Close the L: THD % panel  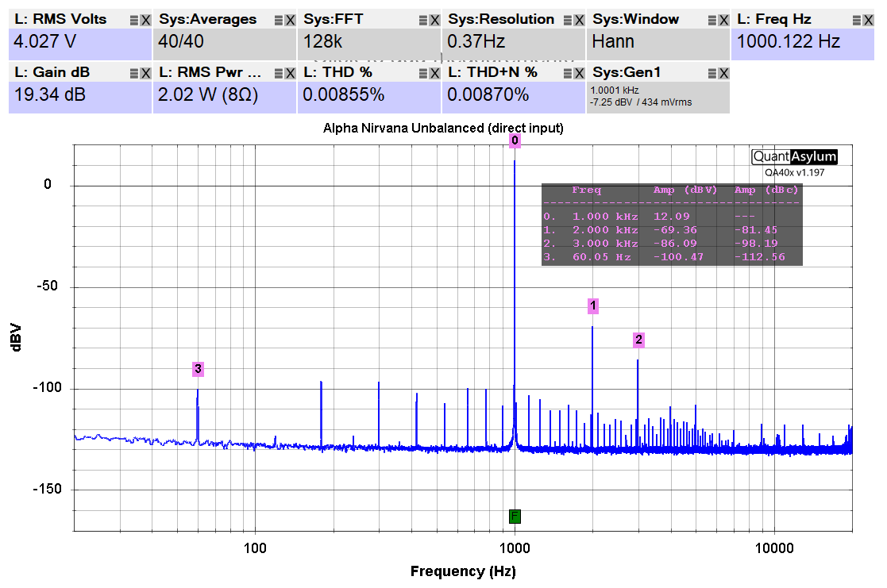[x=434, y=74]
